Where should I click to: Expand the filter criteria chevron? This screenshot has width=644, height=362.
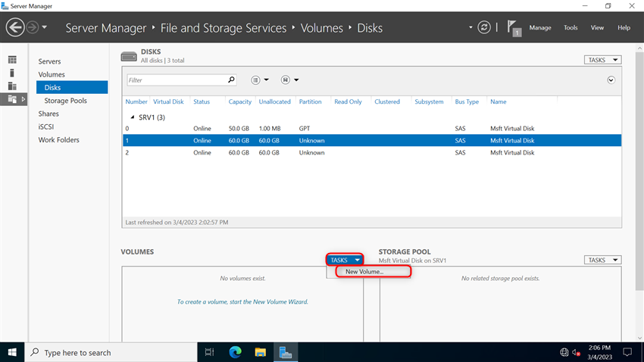611,80
